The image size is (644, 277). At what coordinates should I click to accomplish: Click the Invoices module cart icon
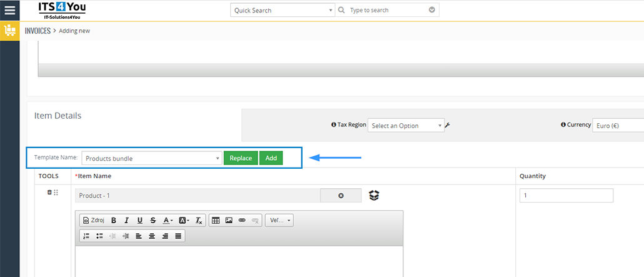[9, 31]
